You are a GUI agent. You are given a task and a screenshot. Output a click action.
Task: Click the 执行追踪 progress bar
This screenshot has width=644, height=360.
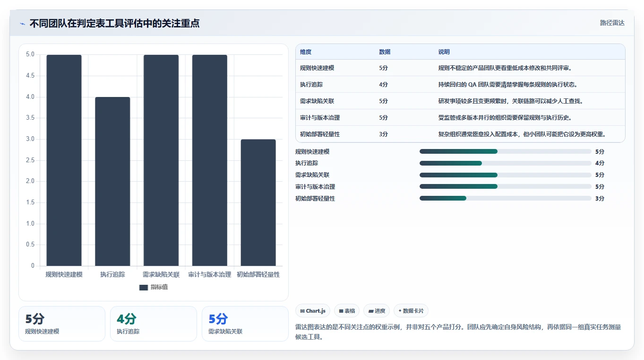click(506, 163)
